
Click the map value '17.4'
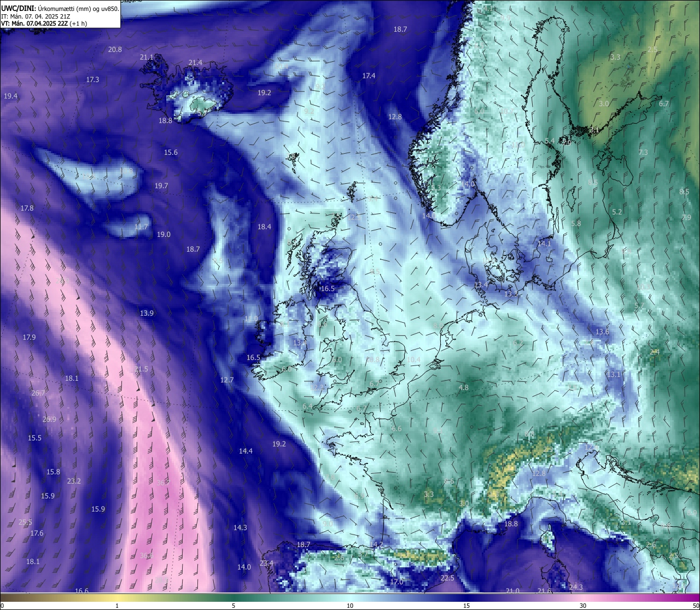click(369, 76)
